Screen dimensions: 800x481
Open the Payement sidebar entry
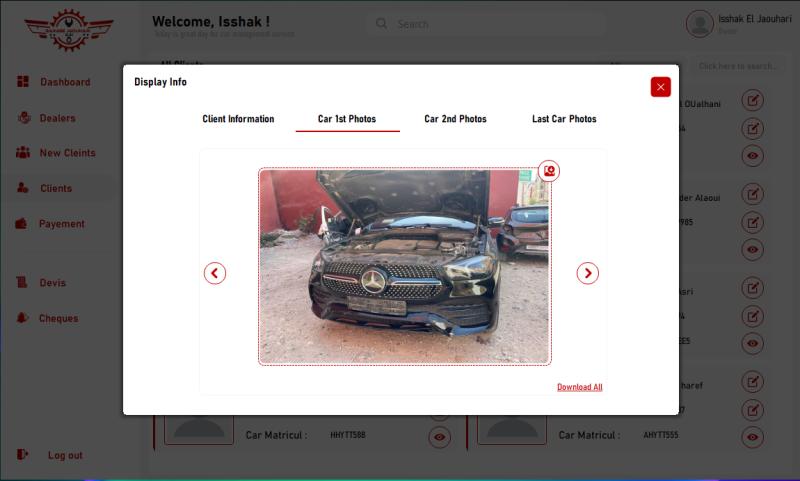click(62, 224)
